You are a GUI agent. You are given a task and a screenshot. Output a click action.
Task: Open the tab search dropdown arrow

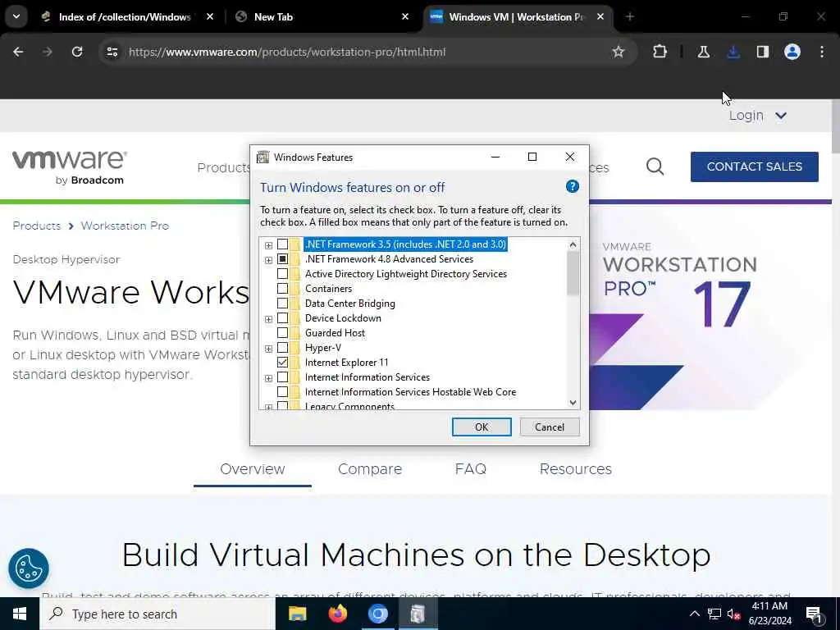click(16, 16)
